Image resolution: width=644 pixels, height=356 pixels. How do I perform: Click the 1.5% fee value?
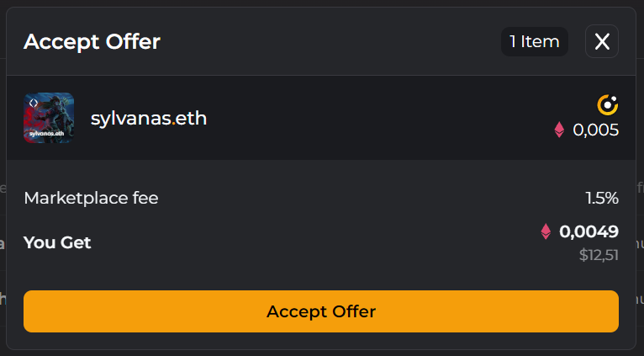602,198
